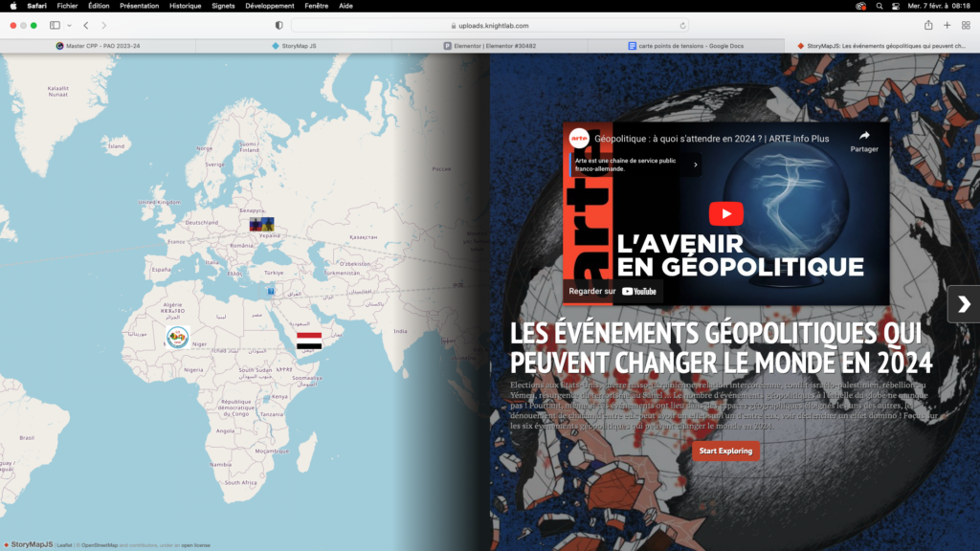
Task: Open the open license link
Action: tap(195, 545)
